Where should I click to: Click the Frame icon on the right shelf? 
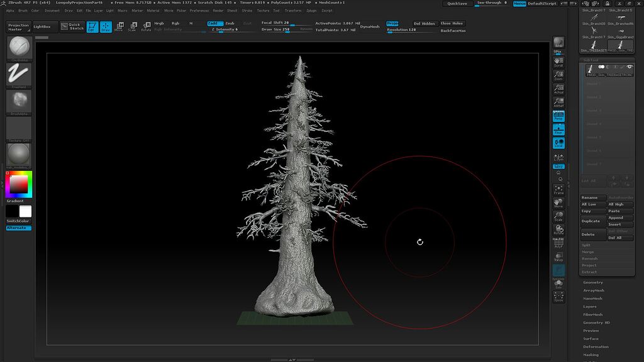[x=558, y=189]
